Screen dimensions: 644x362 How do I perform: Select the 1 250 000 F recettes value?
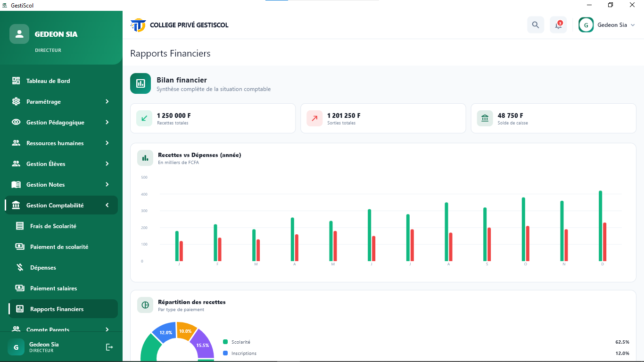[x=174, y=115]
